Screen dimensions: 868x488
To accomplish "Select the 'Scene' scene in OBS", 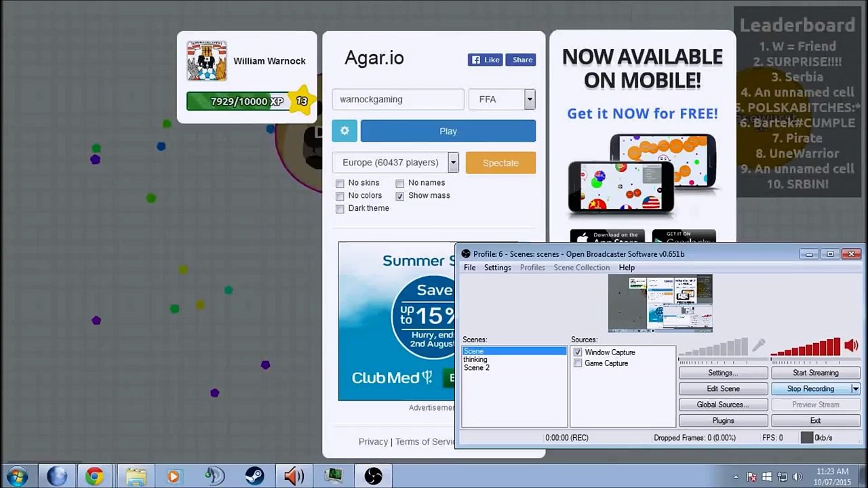I will point(514,351).
